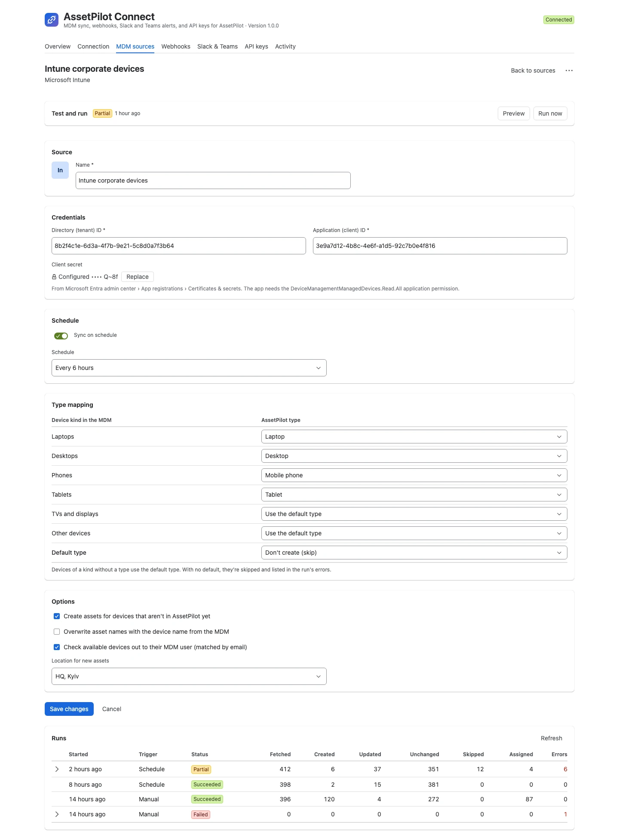Click the Partial badge beside Test and run
619x840 pixels.
102,113
